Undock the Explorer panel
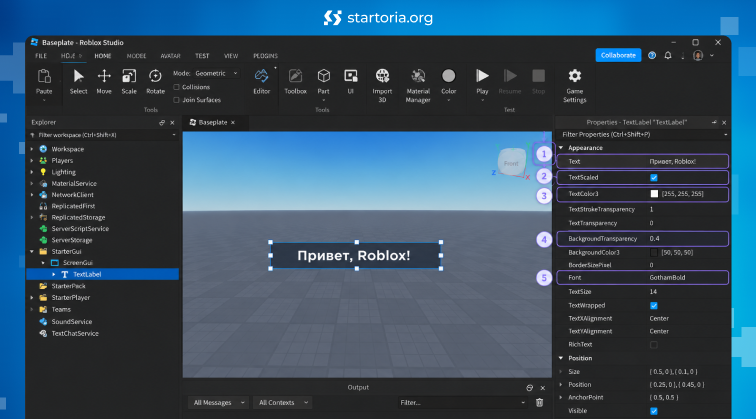The height and width of the screenshot is (419, 756). 162,122
